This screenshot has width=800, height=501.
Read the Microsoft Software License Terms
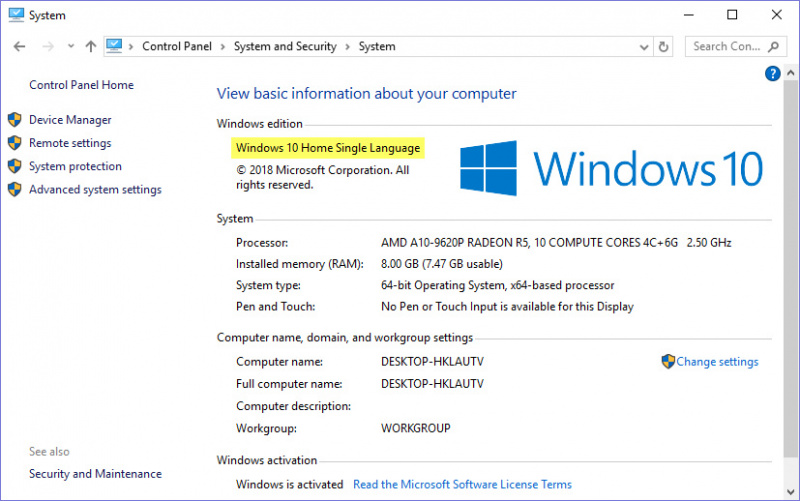[x=462, y=484]
